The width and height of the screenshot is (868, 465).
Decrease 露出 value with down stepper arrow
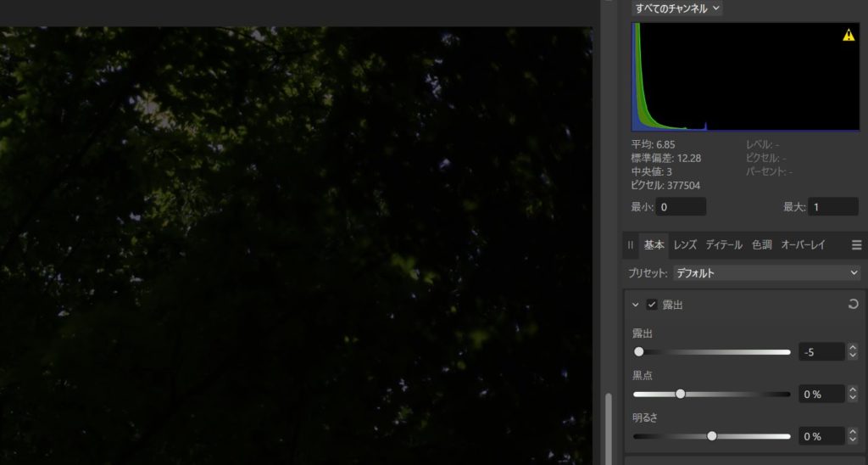click(x=853, y=356)
